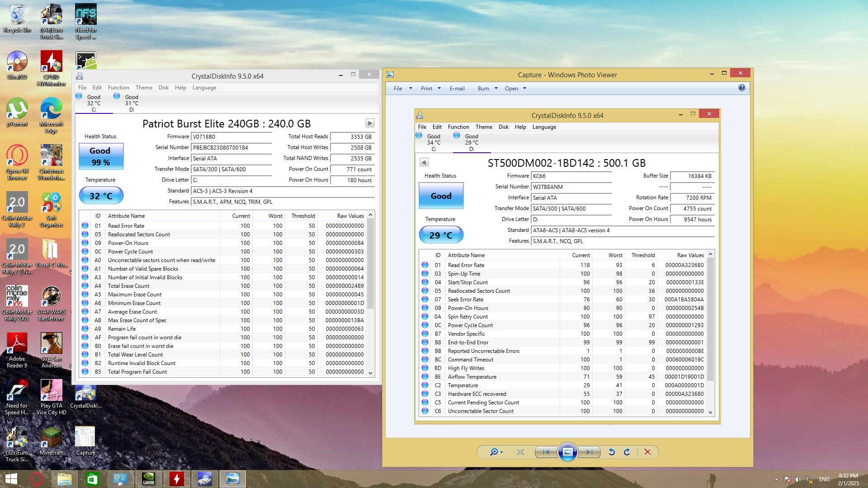This screenshot has height=488, width=868.
Task: Open NVIDIA icon in the taskbar
Action: pos(149,479)
